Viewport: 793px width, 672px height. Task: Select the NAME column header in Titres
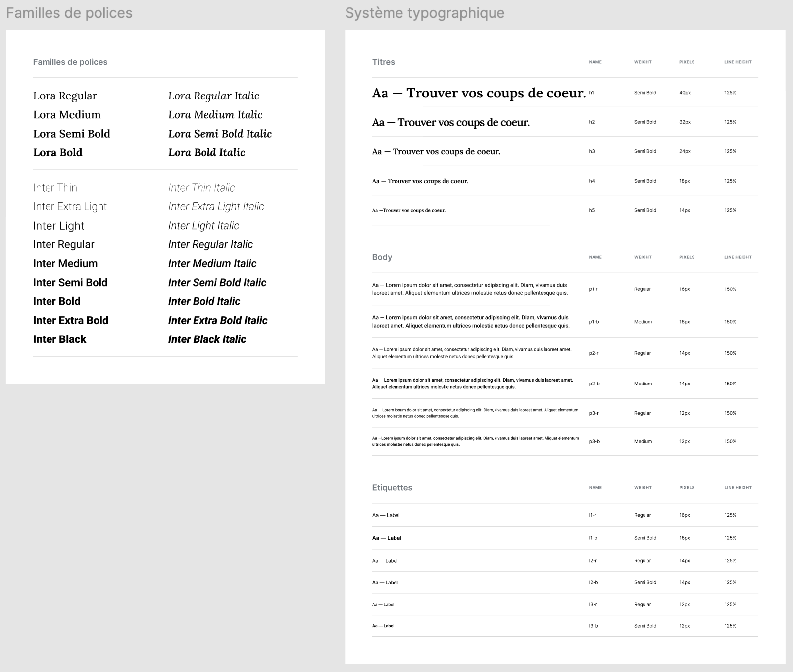595,62
